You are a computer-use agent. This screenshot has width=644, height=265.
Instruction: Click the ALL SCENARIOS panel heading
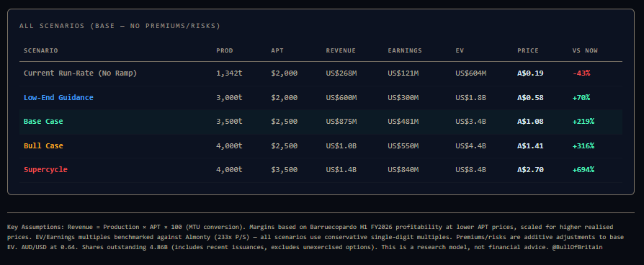click(120, 26)
